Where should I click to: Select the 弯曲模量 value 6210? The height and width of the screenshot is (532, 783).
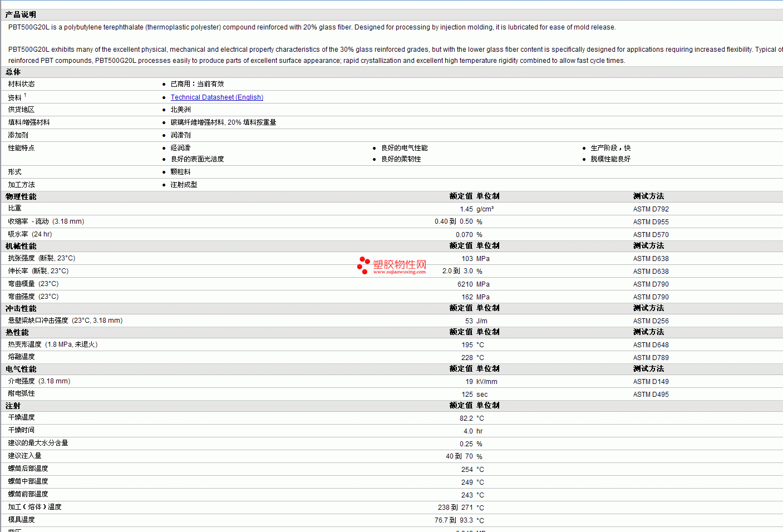coord(465,284)
